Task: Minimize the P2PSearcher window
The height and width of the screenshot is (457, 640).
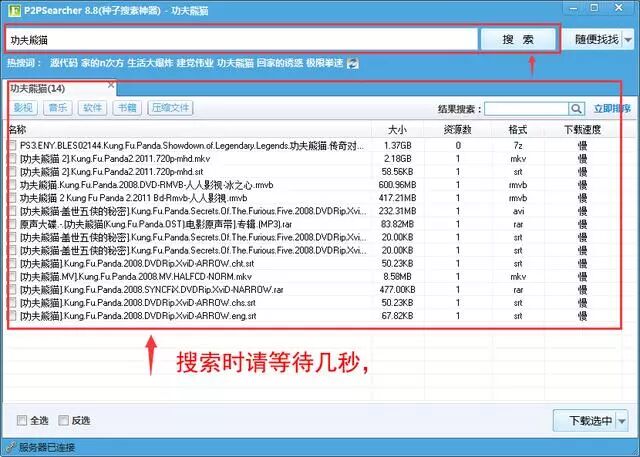Action: tap(574, 9)
